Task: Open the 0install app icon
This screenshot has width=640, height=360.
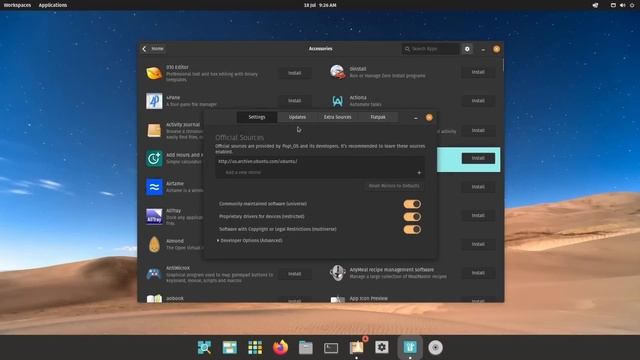Action: click(x=338, y=72)
